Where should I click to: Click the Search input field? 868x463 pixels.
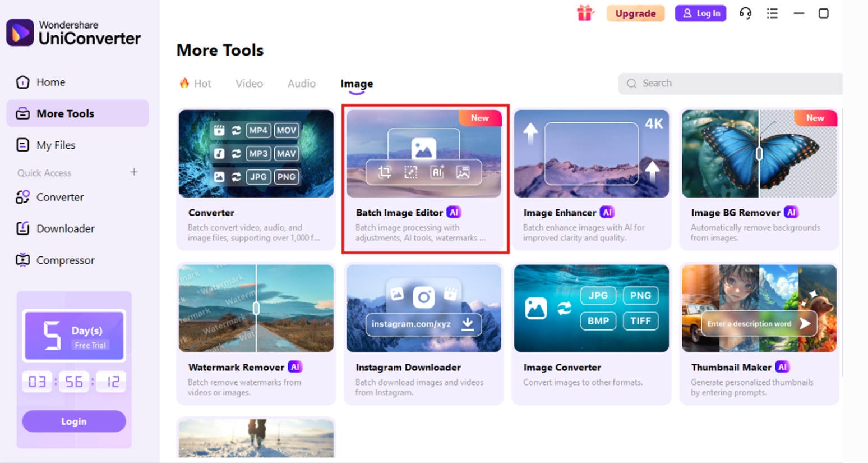pos(731,83)
